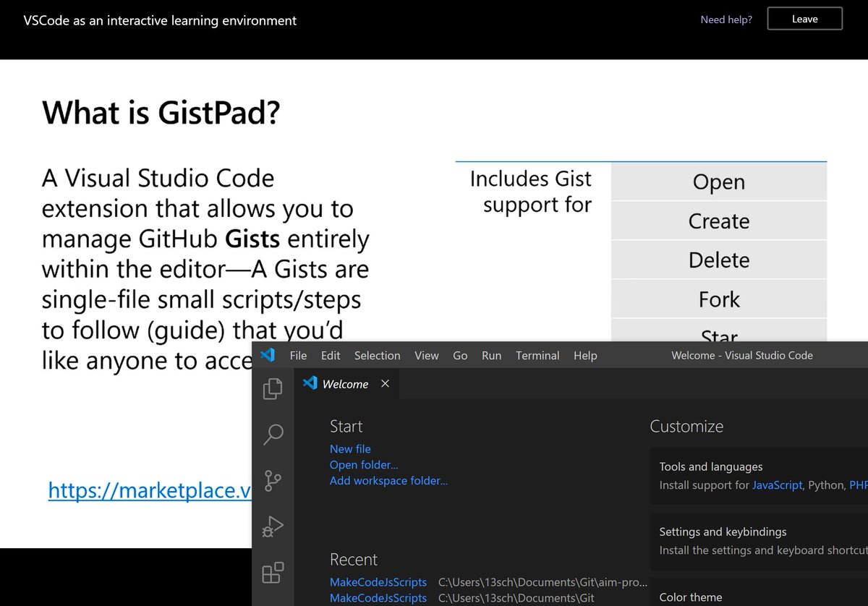Click the Create cell in Gist support table
The height and width of the screenshot is (606, 868).
pyautogui.click(x=718, y=221)
